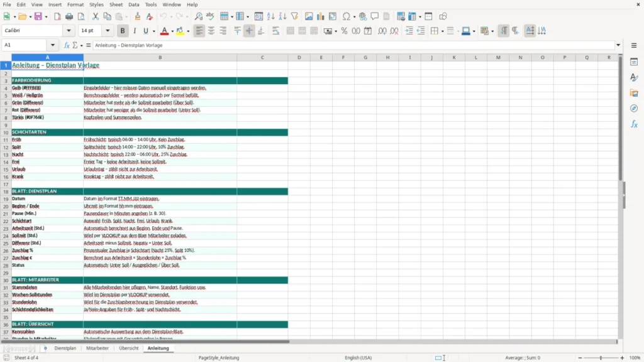
Task: Click the Print icon
Action: coord(69,16)
